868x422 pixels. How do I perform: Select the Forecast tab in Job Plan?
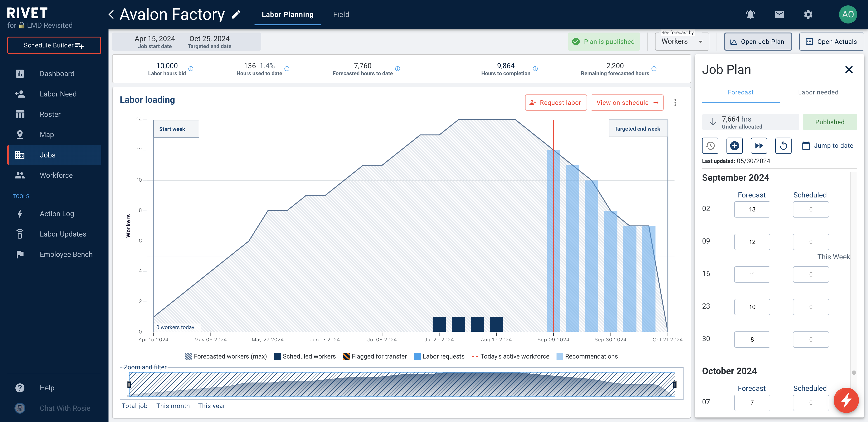(x=741, y=93)
